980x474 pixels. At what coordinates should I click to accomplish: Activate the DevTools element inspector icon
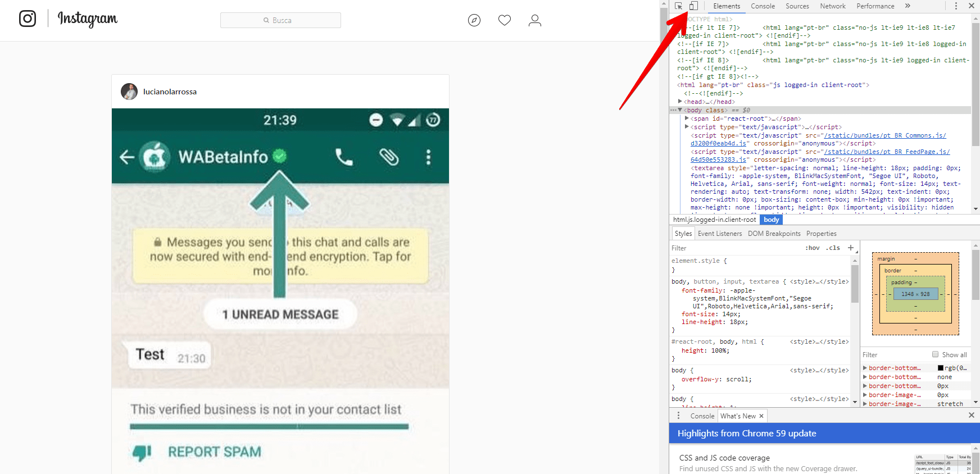679,6
